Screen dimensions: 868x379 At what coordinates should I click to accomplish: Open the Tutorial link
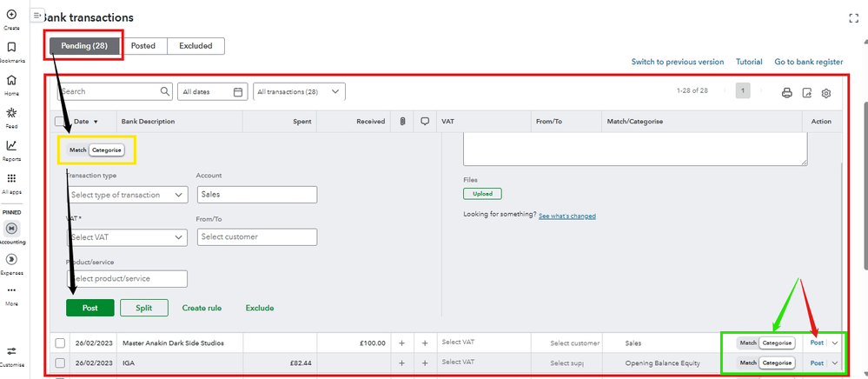[x=749, y=62]
